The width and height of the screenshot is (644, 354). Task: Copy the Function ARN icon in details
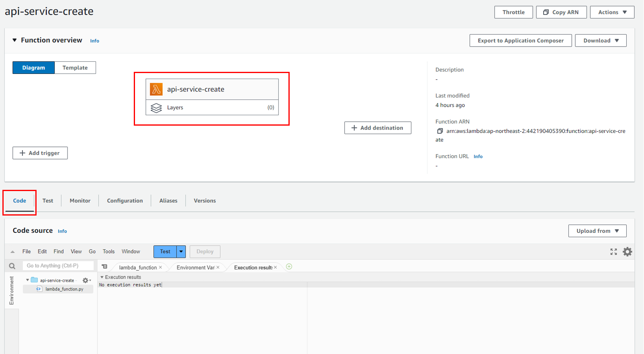[x=440, y=131]
